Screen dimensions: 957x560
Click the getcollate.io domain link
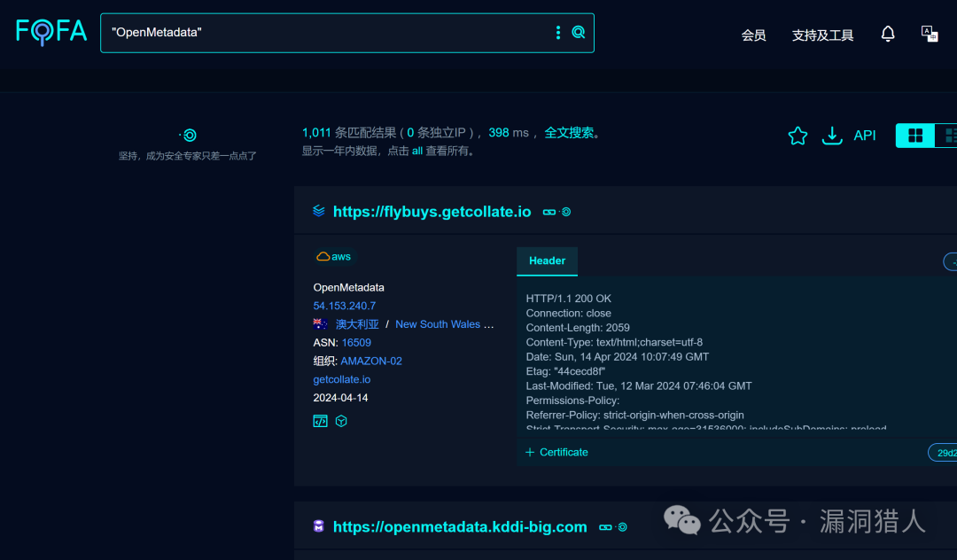(342, 379)
